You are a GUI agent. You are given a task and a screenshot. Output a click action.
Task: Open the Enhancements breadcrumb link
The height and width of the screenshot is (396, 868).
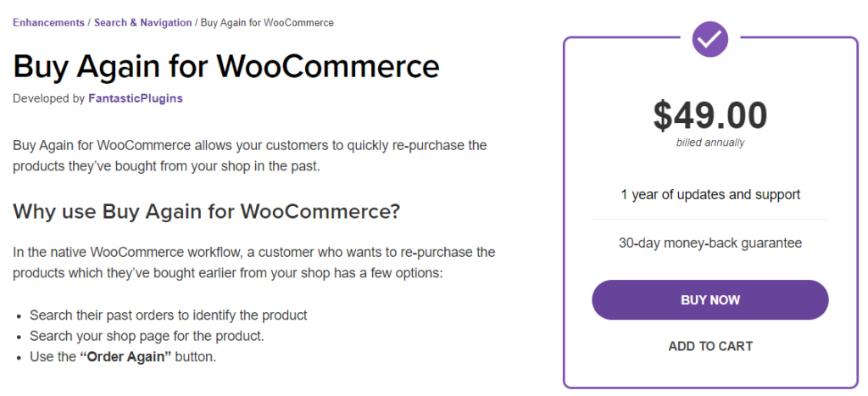click(x=48, y=23)
